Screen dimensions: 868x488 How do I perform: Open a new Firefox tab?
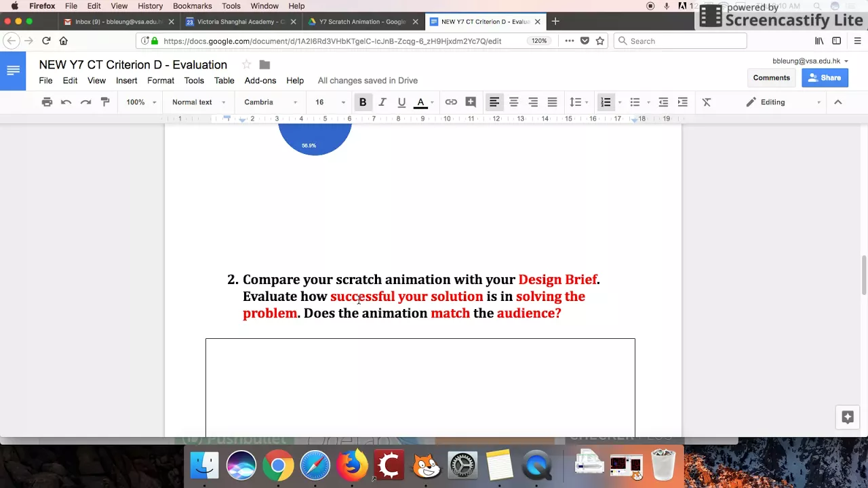pos(555,22)
